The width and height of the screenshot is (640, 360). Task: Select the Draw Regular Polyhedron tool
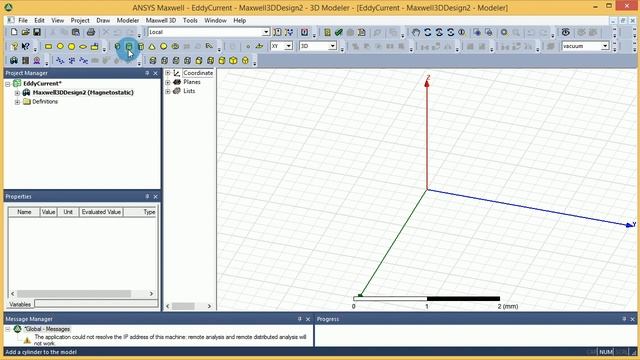click(140, 47)
